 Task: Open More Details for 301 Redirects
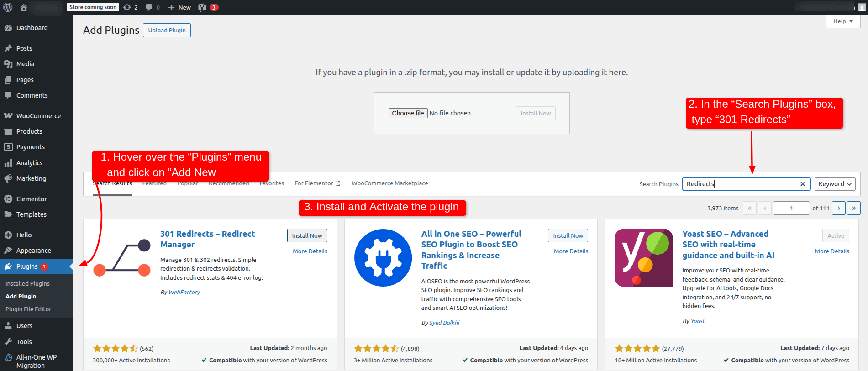310,251
